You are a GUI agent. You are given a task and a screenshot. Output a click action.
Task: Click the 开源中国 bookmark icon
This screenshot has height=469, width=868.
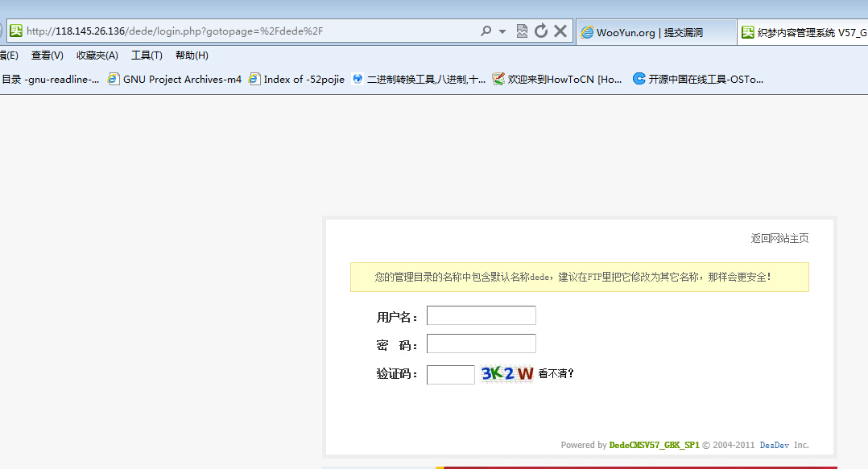coord(639,79)
